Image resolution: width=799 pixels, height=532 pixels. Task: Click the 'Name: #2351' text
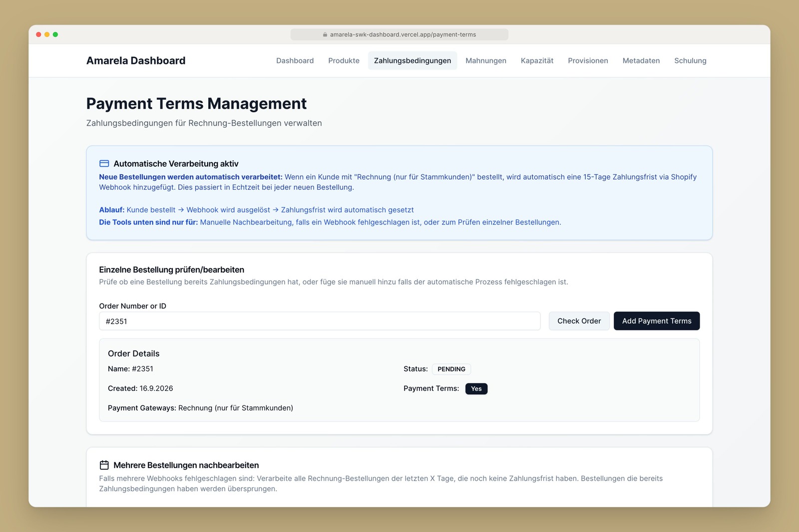pyautogui.click(x=131, y=369)
